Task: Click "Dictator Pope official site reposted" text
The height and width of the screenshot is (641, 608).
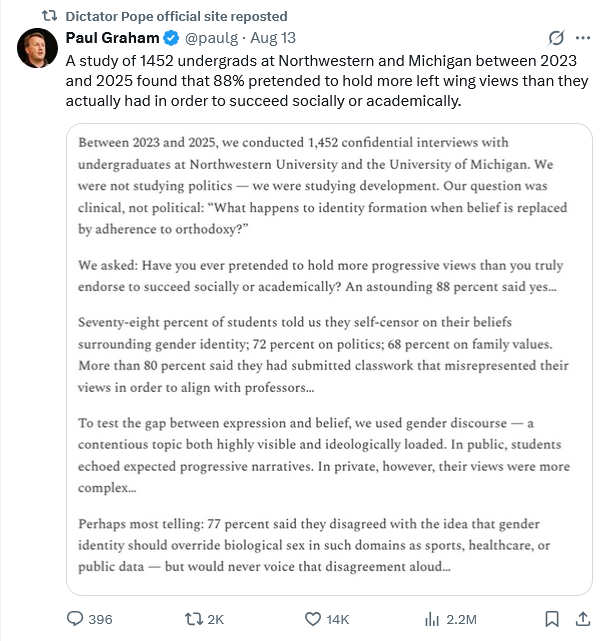Action: click(x=176, y=16)
